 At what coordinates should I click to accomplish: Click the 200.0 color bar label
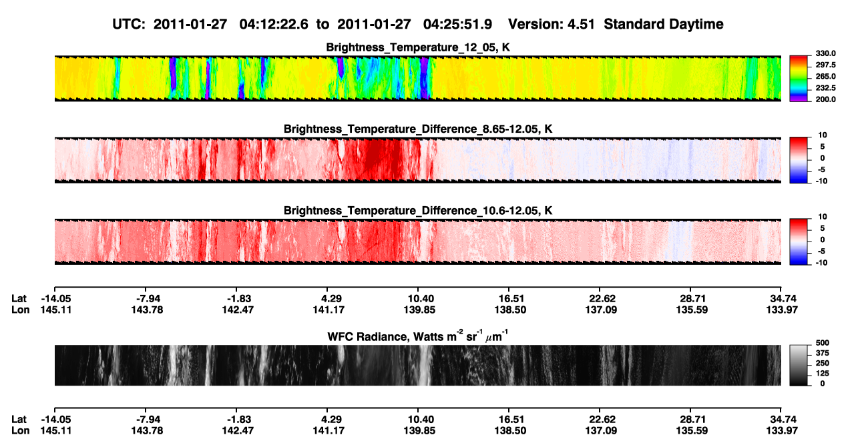pyautogui.click(x=826, y=99)
